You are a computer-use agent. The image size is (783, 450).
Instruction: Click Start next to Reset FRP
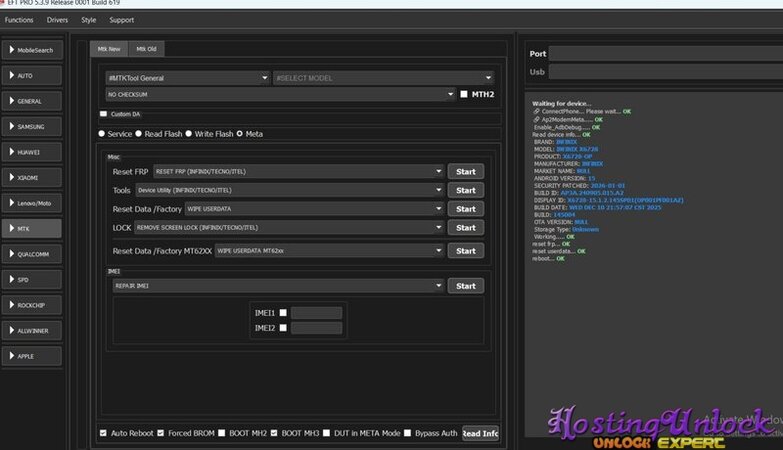point(465,171)
